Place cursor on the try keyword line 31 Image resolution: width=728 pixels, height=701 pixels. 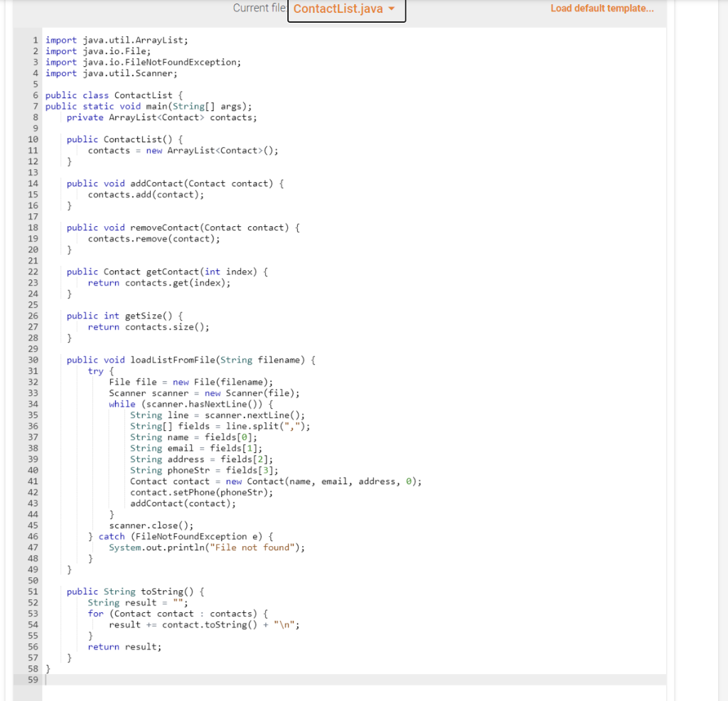pos(96,370)
